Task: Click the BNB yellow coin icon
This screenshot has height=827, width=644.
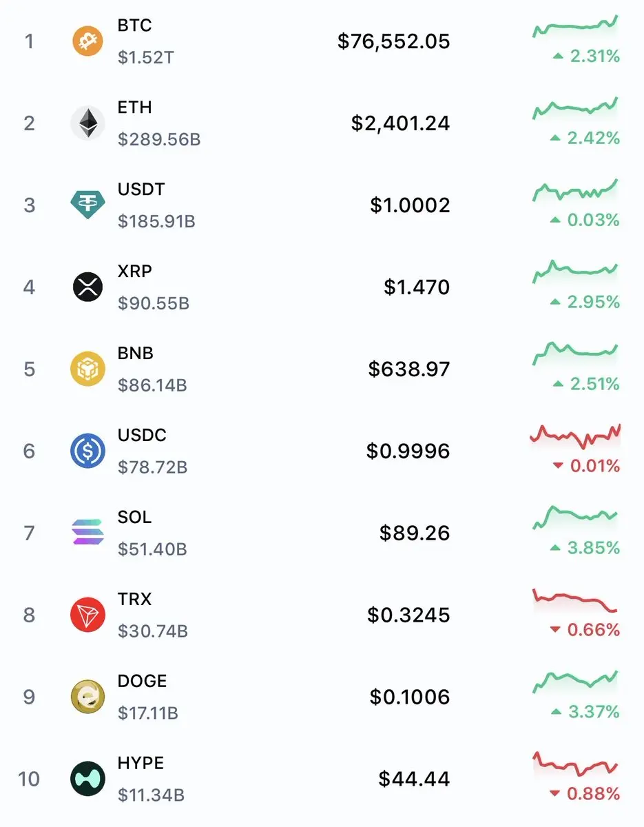Action: (x=87, y=369)
